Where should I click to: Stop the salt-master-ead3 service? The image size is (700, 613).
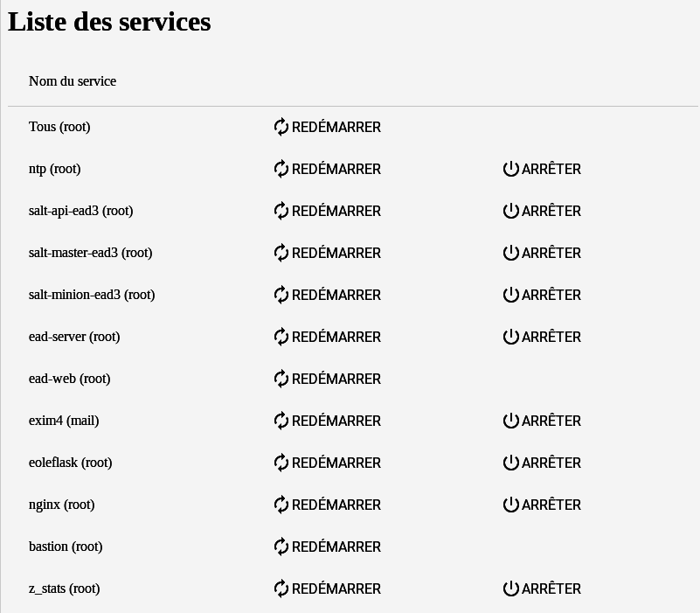pyautogui.click(x=542, y=253)
